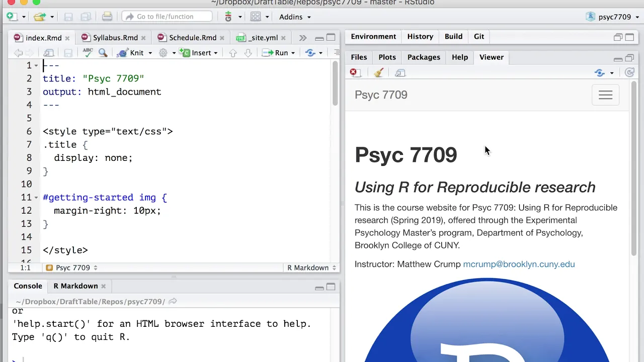Open the Environment tab
This screenshot has width=644, height=362.
click(373, 36)
